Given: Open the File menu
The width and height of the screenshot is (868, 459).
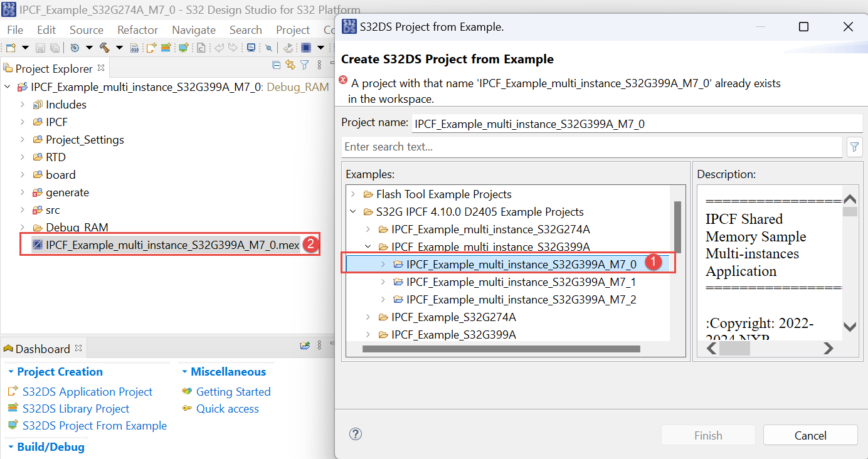Looking at the screenshot, I should [x=15, y=30].
